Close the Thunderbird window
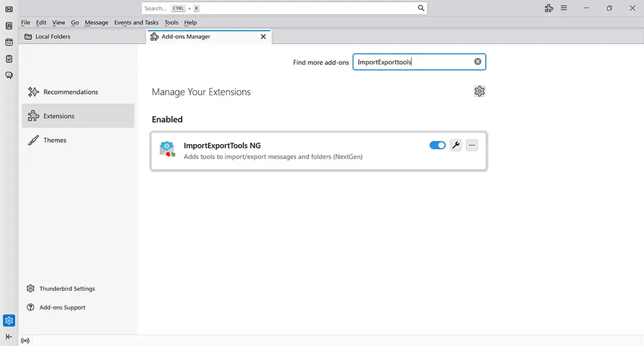 point(632,8)
